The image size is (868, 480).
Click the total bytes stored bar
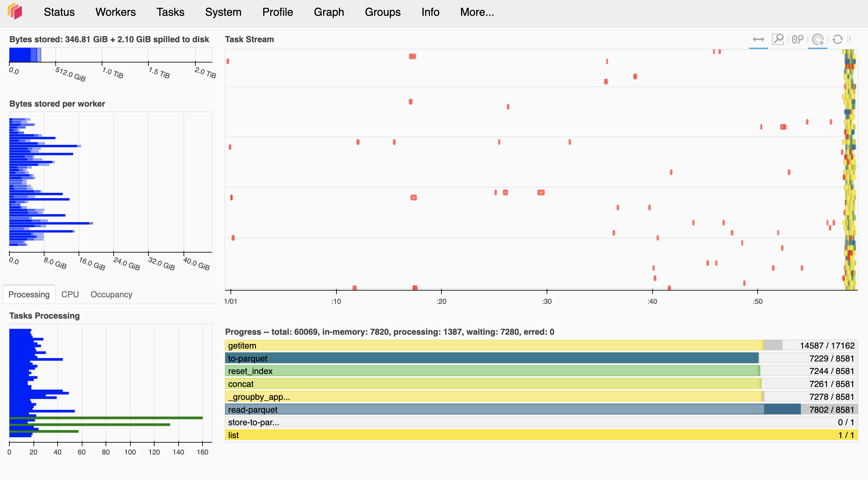click(25, 55)
